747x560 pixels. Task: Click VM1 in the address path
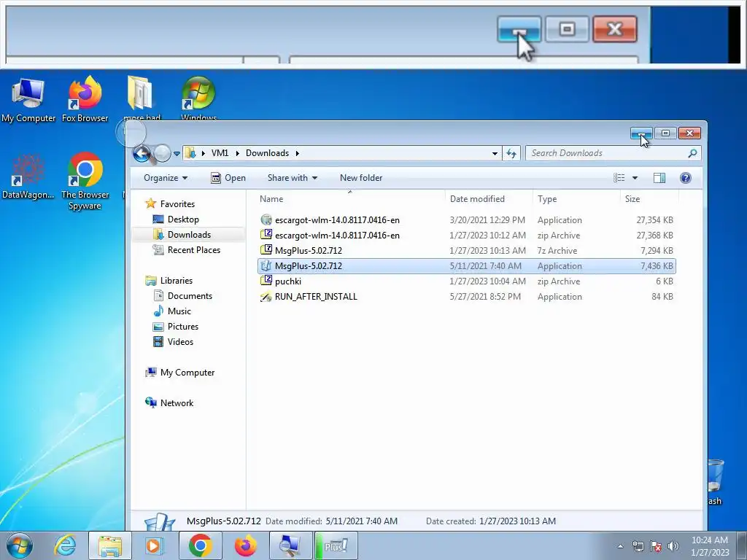tap(220, 153)
